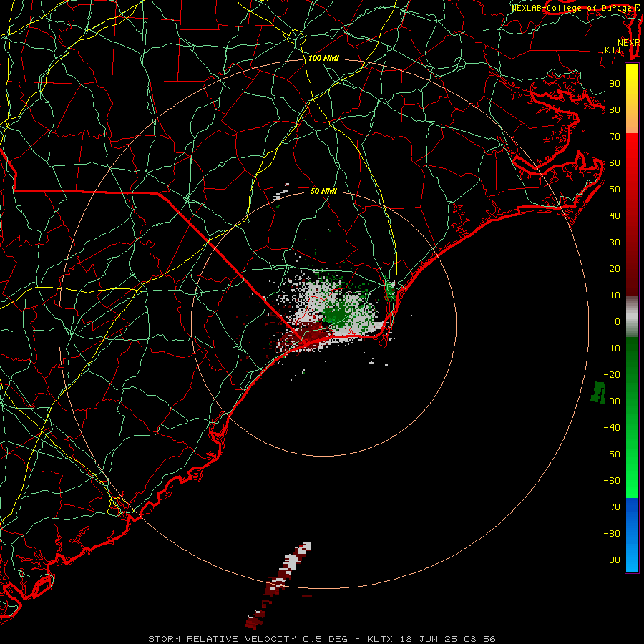Click the positive 60 scale value

(x=615, y=162)
